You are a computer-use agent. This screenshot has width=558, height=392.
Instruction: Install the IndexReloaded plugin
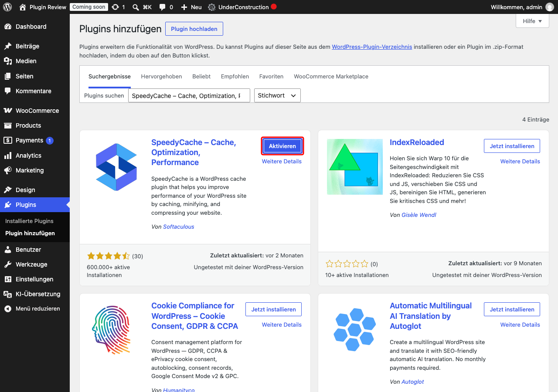512,146
